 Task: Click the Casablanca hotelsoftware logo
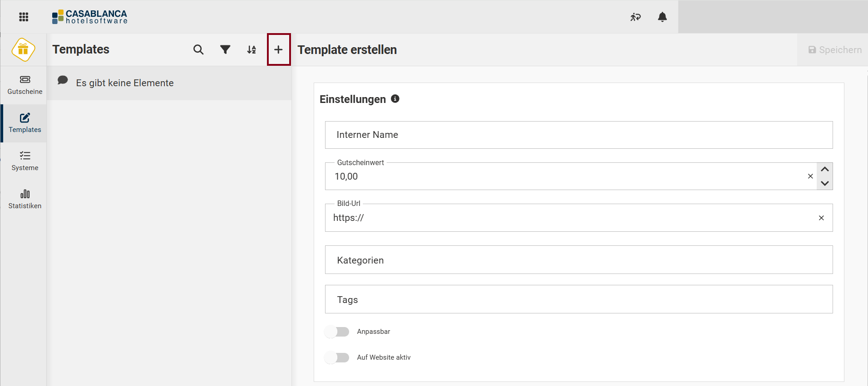[x=89, y=17]
